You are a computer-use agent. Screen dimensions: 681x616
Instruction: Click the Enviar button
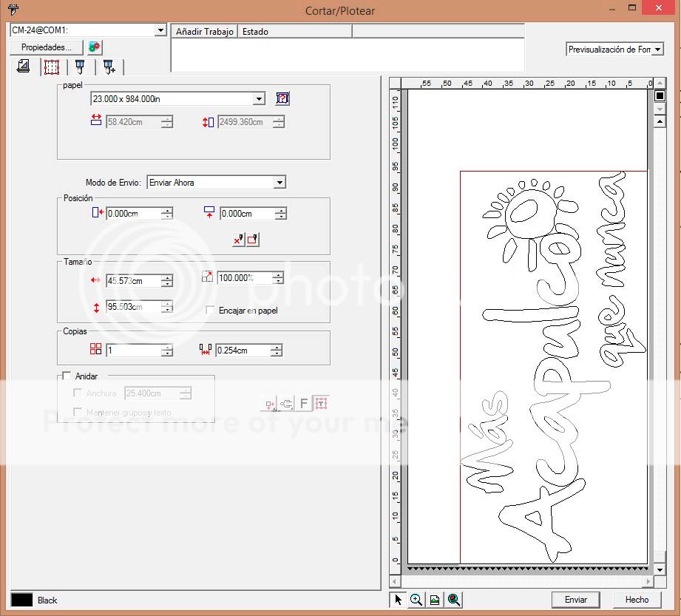(x=576, y=600)
